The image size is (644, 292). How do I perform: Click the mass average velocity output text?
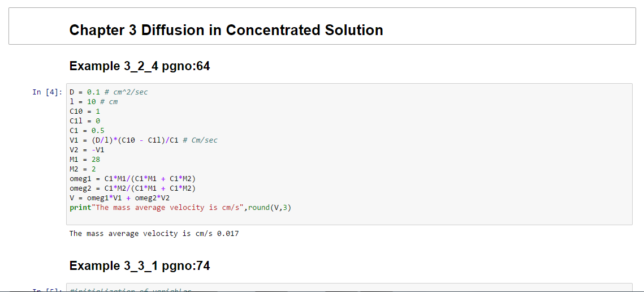point(153,233)
